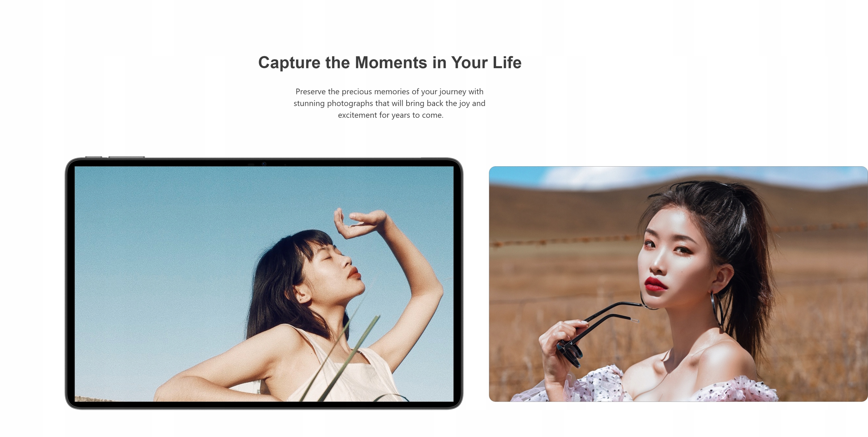Screen dimensions: 868x437
Task: Open the portrait photo of woman holding sunglasses
Action: pyautogui.click(x=678, y=284)
